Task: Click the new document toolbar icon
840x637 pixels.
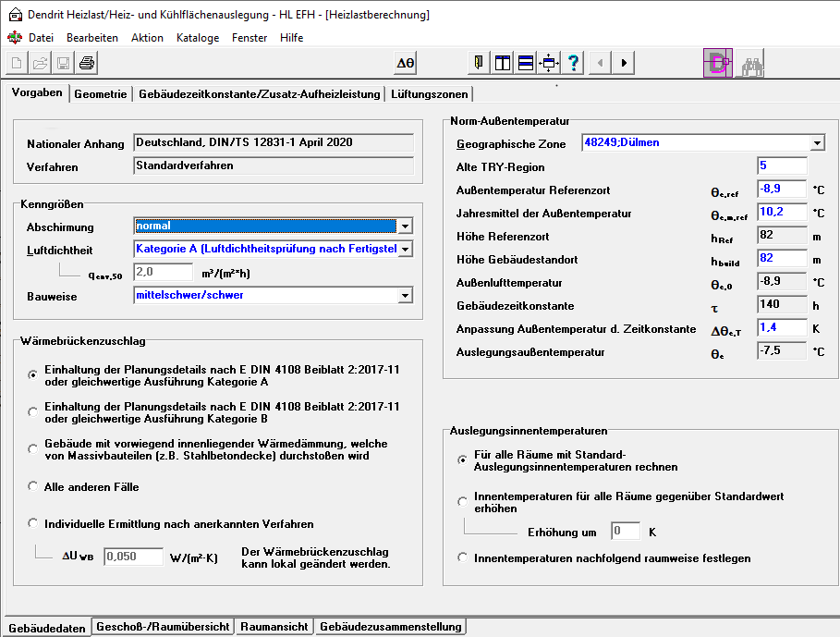Action: pyautogui.click(x=17, y=63)
